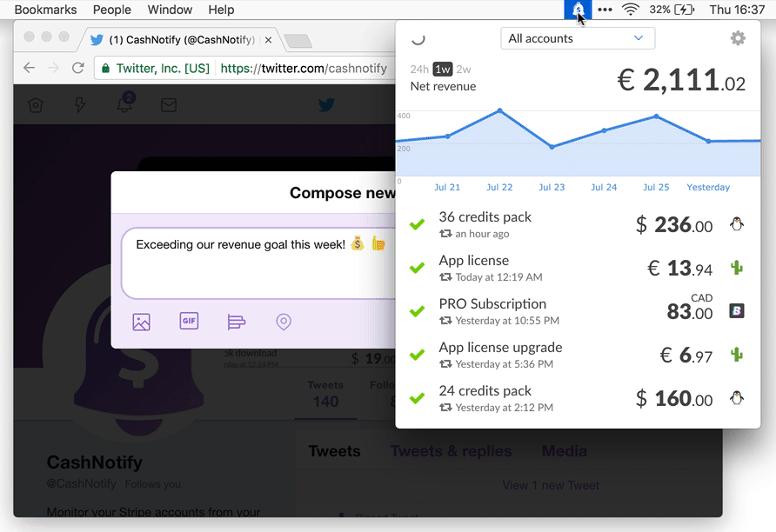
Task: Click the battery status icon
Action: point(685,10)
